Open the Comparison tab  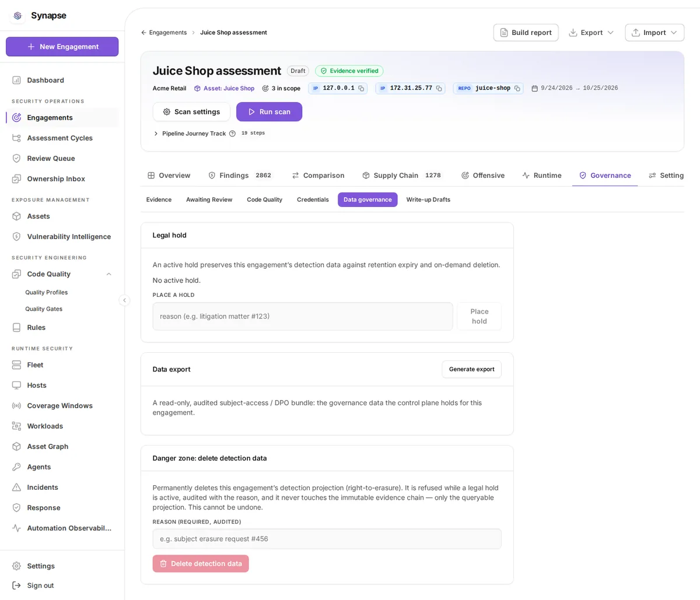318,176
